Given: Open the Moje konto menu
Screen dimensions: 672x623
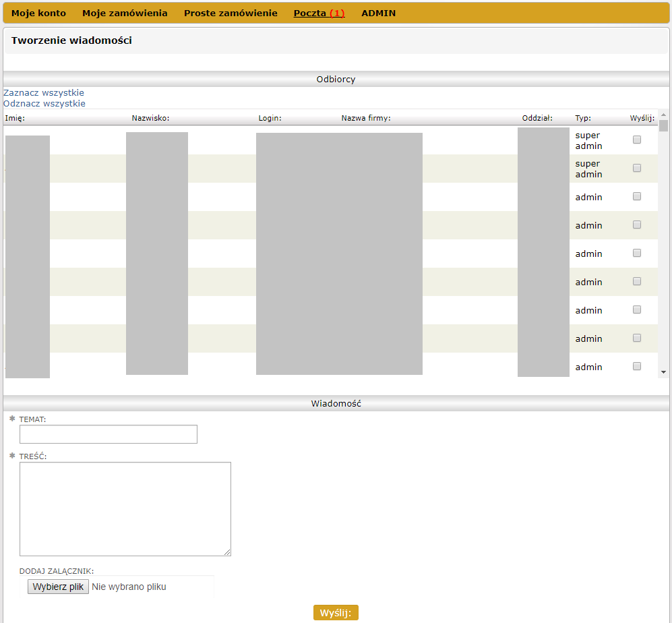Looking at the screenshot, I should point(38,13).
